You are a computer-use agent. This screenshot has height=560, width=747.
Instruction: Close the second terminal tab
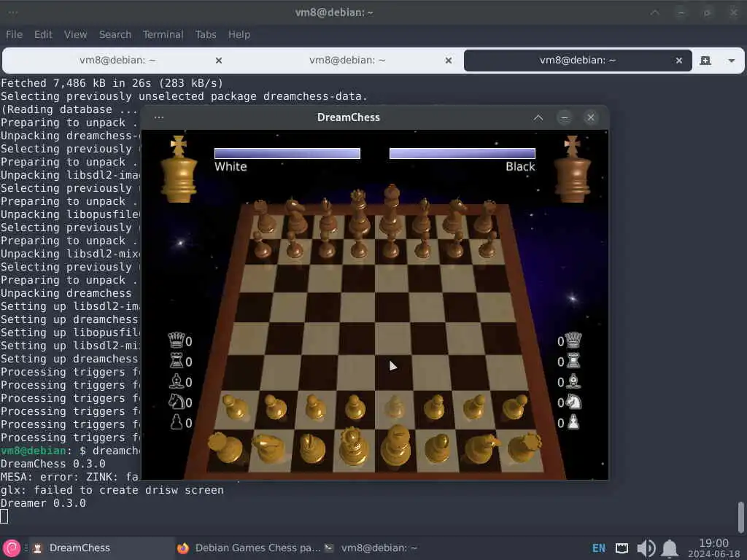point(449,61)
